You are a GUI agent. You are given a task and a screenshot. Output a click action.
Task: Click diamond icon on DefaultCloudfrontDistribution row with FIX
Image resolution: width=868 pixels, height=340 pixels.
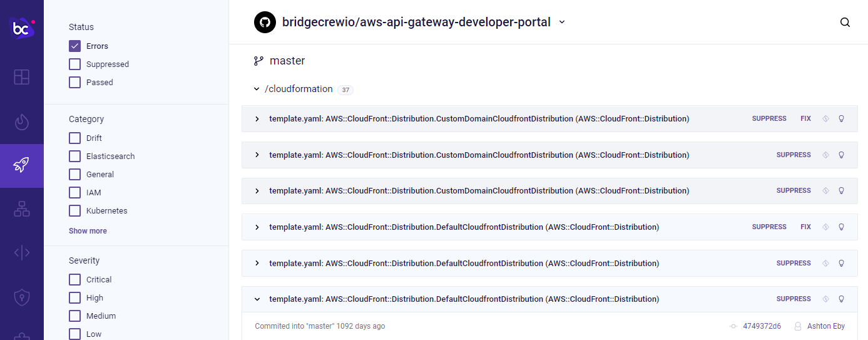[825, 227]
